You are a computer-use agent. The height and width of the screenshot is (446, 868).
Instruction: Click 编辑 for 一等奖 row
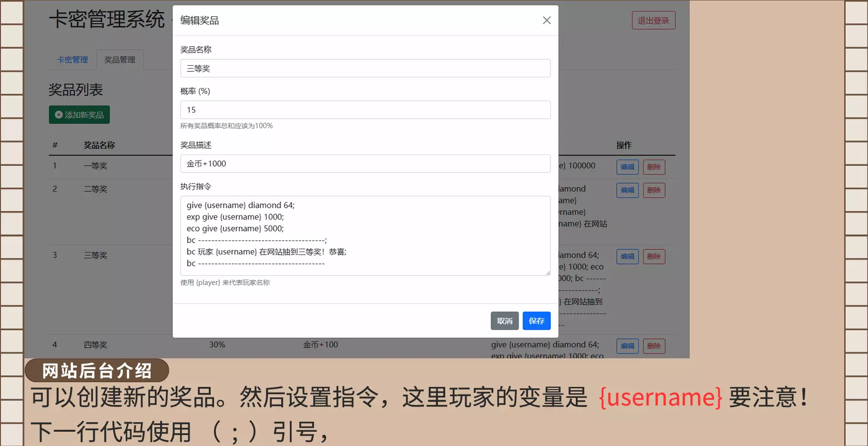pos(627,167)
